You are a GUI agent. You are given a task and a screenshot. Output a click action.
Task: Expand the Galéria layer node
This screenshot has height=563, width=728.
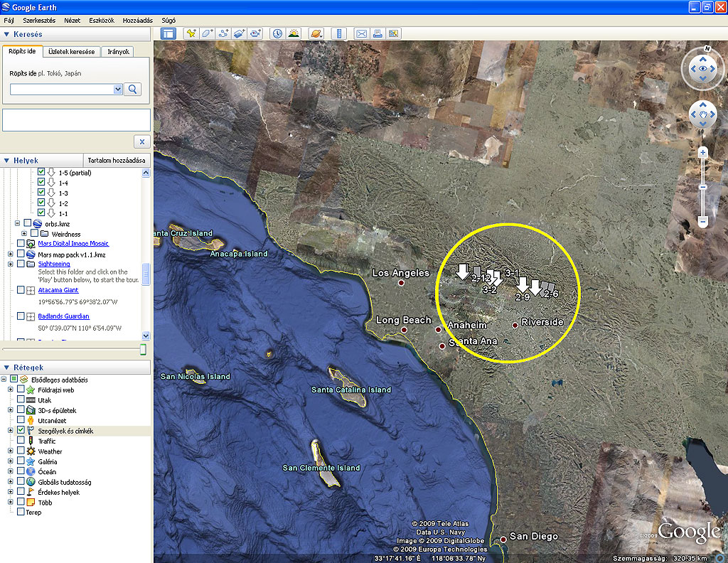pyautogui.click(x=10, y=461)
